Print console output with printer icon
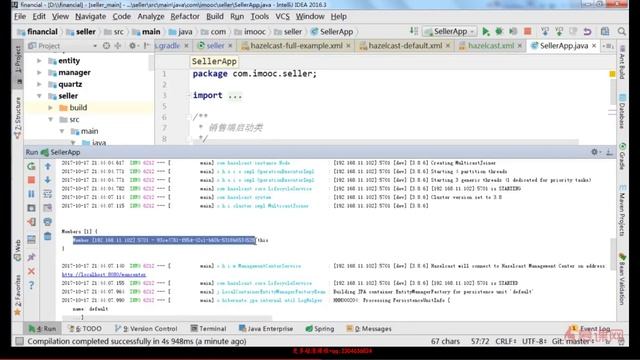Screen dimensions: 640x360 [48, 222]
